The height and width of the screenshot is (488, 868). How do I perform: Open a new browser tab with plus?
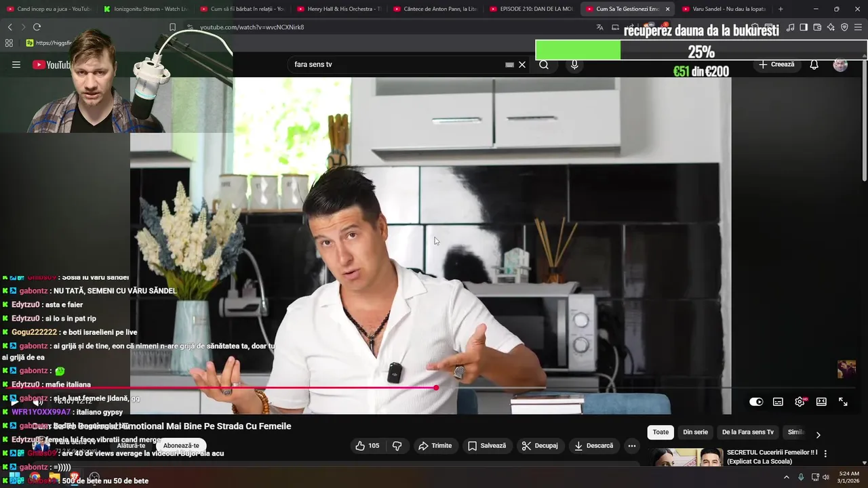781,9
